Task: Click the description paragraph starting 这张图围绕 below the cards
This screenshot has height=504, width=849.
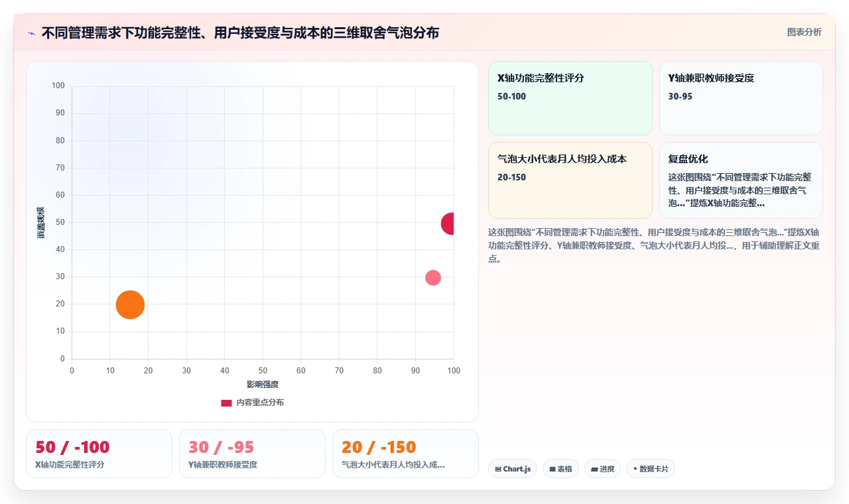Action: coord(654,245)
